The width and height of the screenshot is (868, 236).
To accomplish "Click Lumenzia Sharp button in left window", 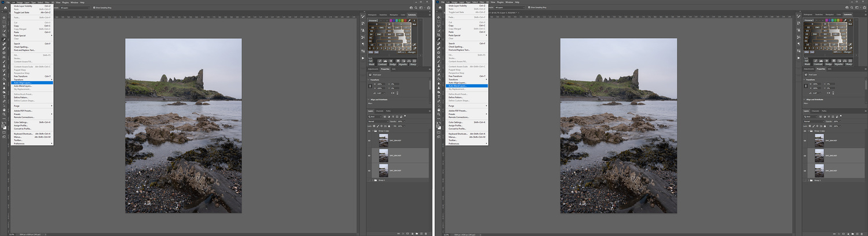I will coord(412,64).
